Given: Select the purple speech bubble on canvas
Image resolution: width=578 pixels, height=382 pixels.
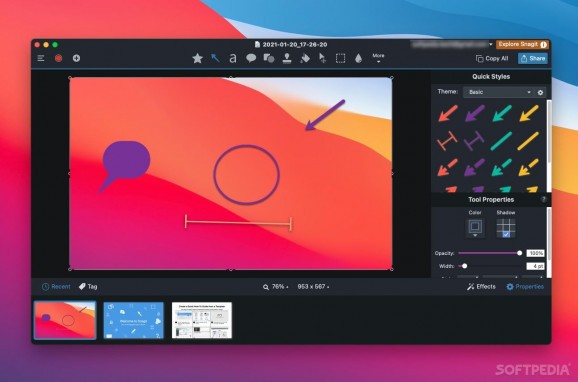Looking at the screenshot, I should coord(126,161).
